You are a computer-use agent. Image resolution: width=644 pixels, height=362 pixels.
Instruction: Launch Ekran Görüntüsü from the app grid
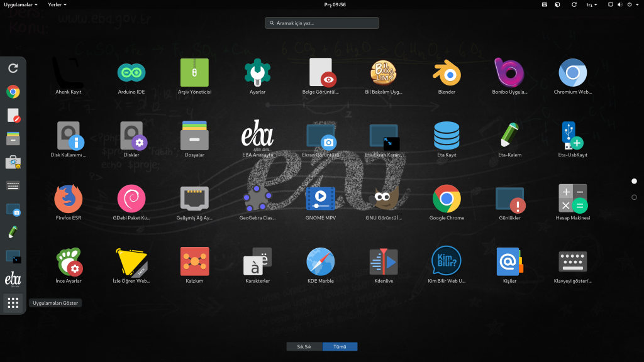point(320,140)
